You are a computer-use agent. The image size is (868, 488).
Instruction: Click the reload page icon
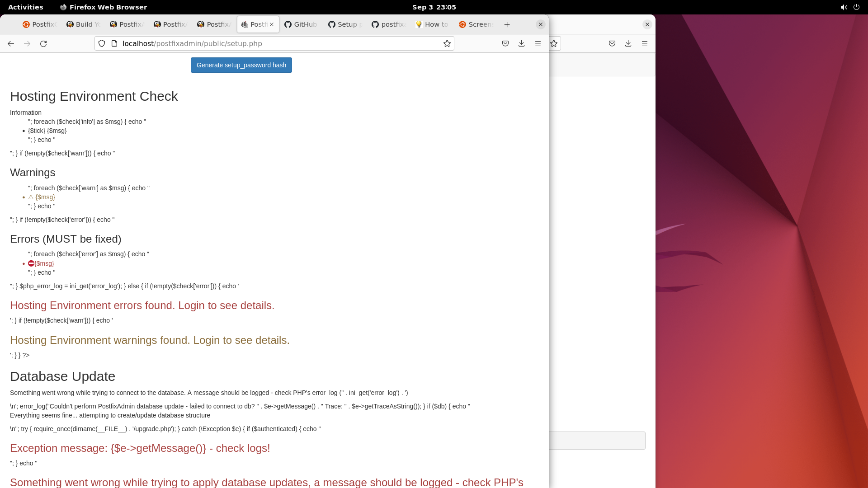43,44
